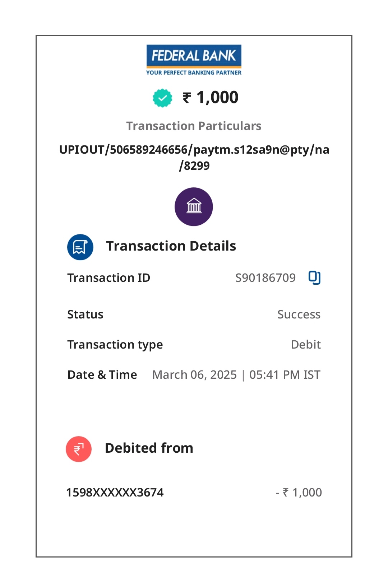Click the Transaction Details heading

171,246
